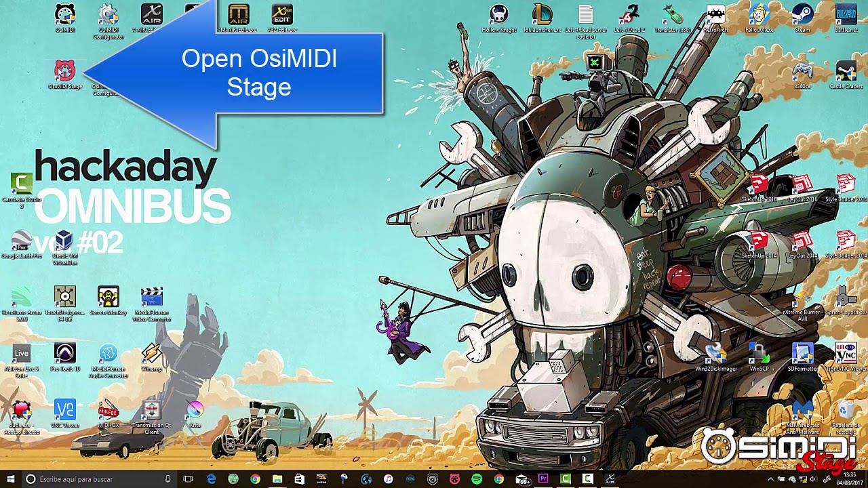Click the Resolume Arena desktop shortcut
The height and width of the screenshot is (488, 868).
pyautogui.click(x=22, y=304)
